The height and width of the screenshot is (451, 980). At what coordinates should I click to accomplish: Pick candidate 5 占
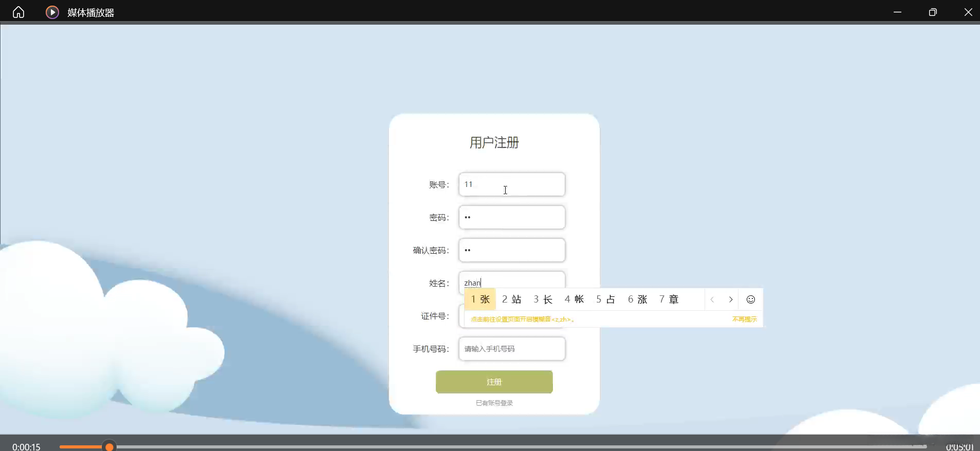tap(606, 299)
